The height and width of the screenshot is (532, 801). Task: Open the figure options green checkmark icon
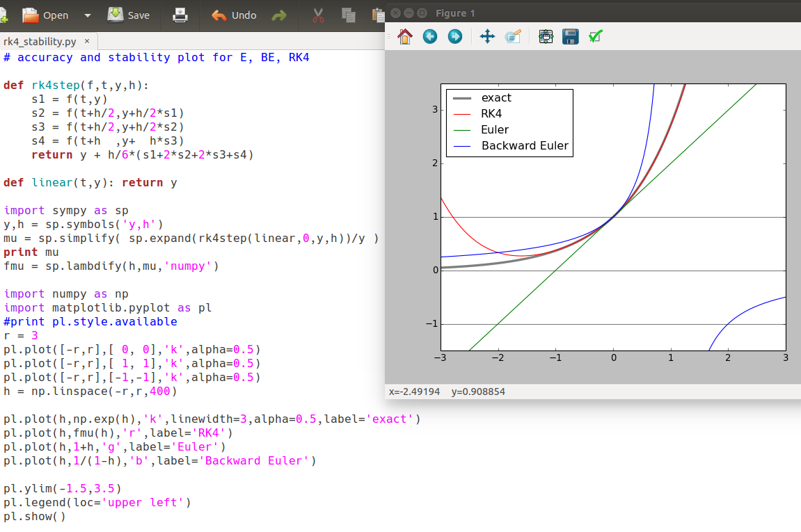coord(596,36)
